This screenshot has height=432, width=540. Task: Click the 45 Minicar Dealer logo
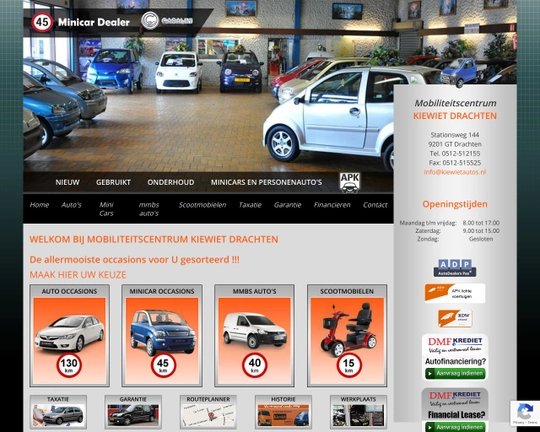[x=81, y=22]
